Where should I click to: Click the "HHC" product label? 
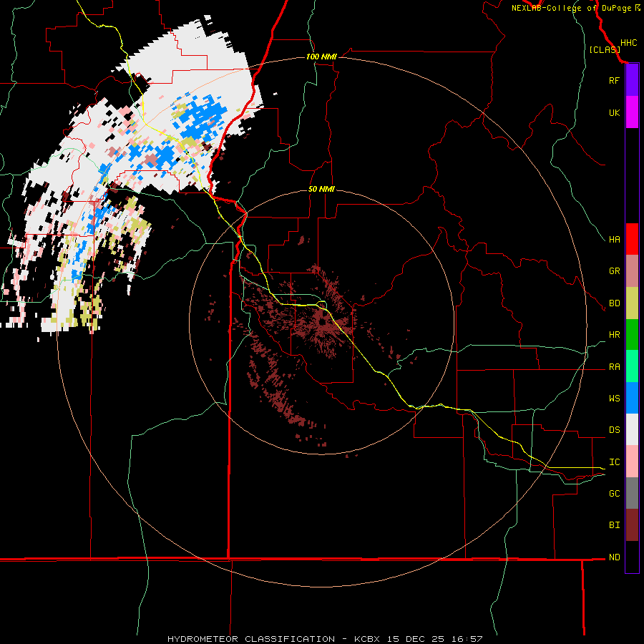click(629, 43)
